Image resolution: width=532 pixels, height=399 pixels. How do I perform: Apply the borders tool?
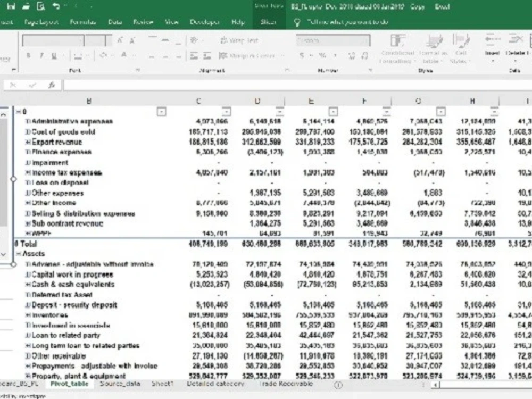point(78,56)
